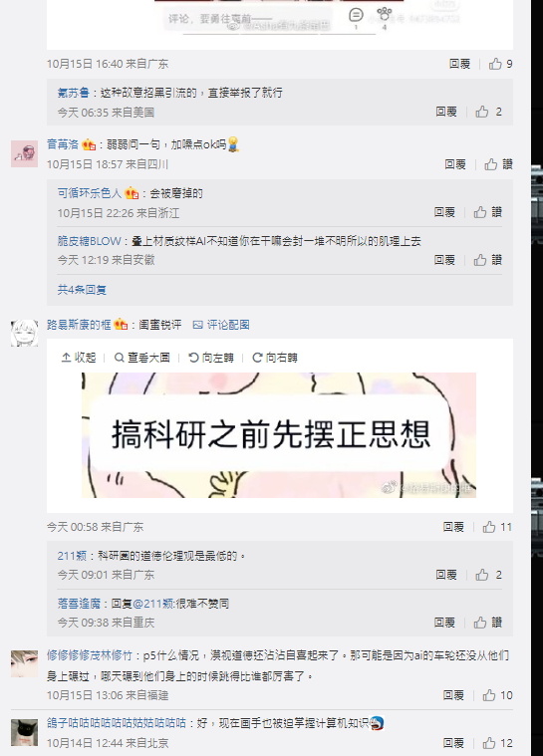Like 落雪逢魔's reply
Viewport: 543px width, 756px height.
pyautogui.click(x=487, y=623)
